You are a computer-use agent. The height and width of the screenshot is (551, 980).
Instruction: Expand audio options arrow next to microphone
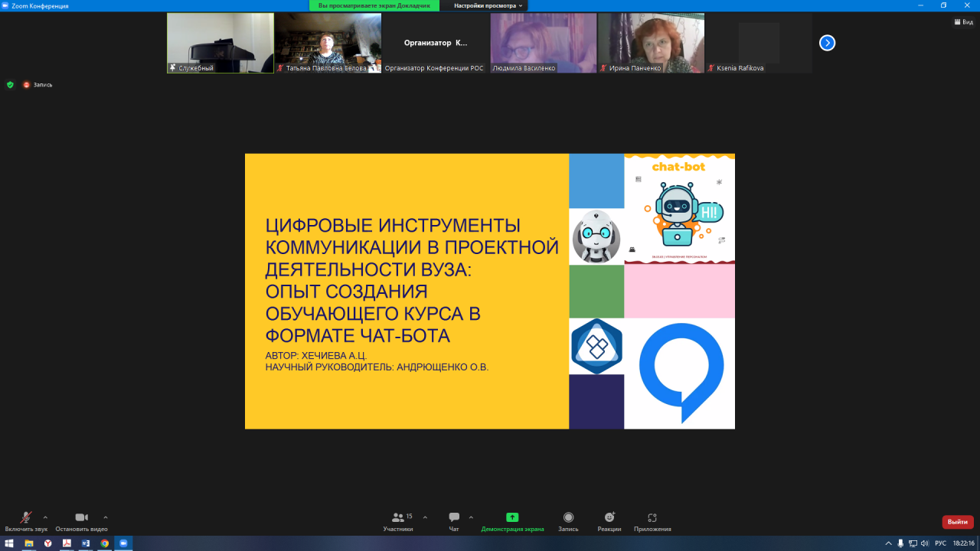point(45,517)
